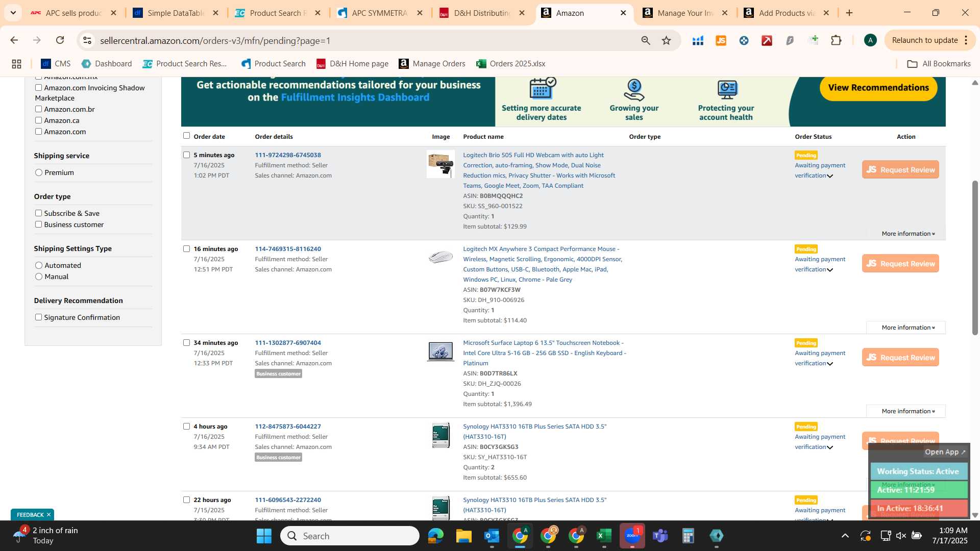Show hidden system tray icons
Screen dimensions: 980x551
point(845,536)
